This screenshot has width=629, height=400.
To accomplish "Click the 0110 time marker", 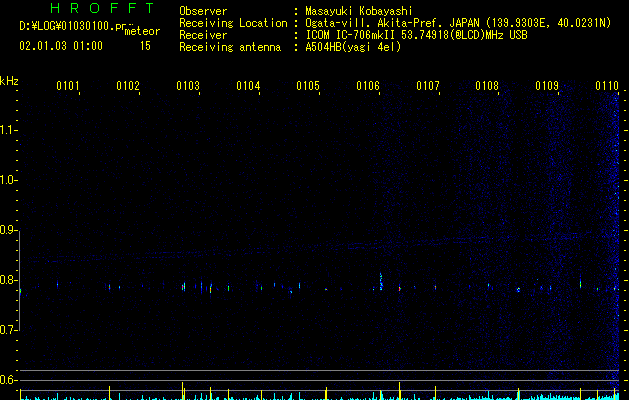I will tap(607, 86).
